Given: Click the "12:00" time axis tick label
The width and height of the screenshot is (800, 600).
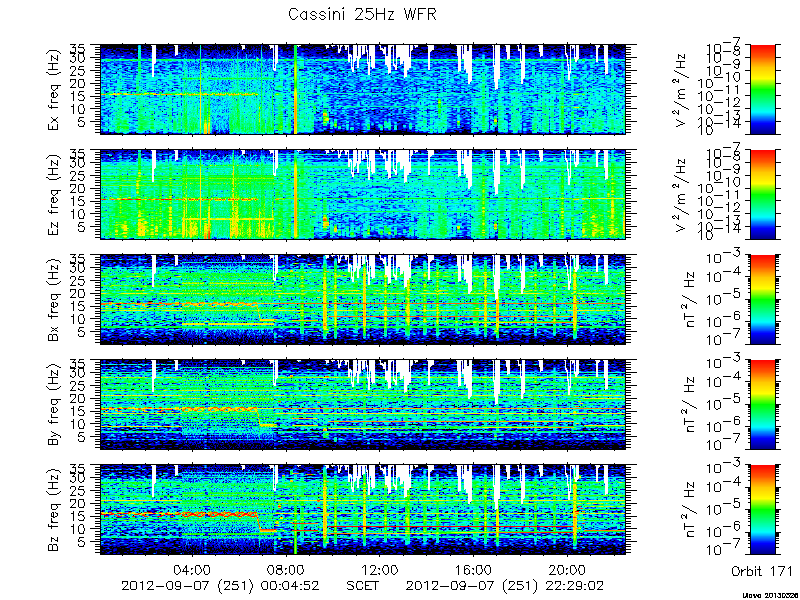Looking at the screenshot, I should (380, 569).
